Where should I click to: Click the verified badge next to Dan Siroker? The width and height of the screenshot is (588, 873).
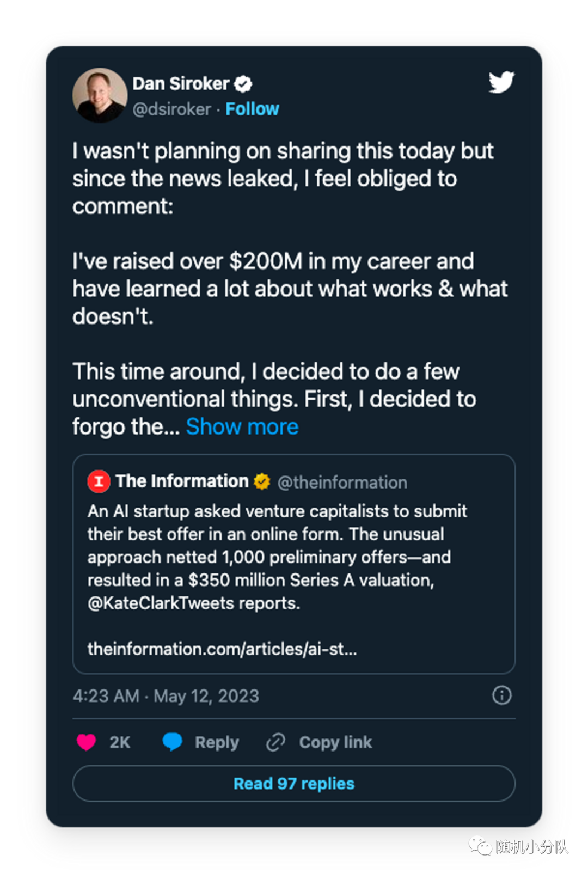click(243, 84)
